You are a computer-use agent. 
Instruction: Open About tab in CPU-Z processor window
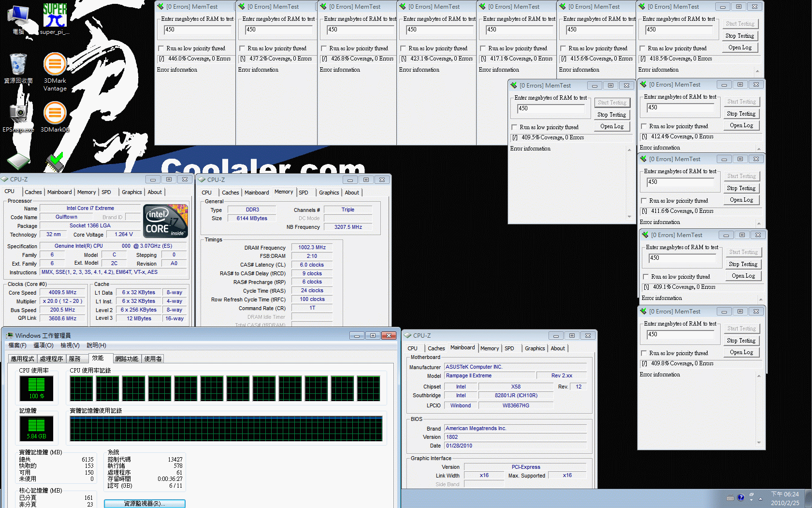(x=155, y=192)
